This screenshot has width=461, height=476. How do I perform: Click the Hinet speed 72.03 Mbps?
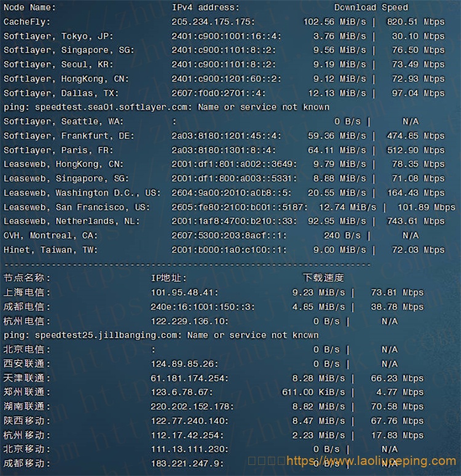pyautogui.click(x=418, y=250)
